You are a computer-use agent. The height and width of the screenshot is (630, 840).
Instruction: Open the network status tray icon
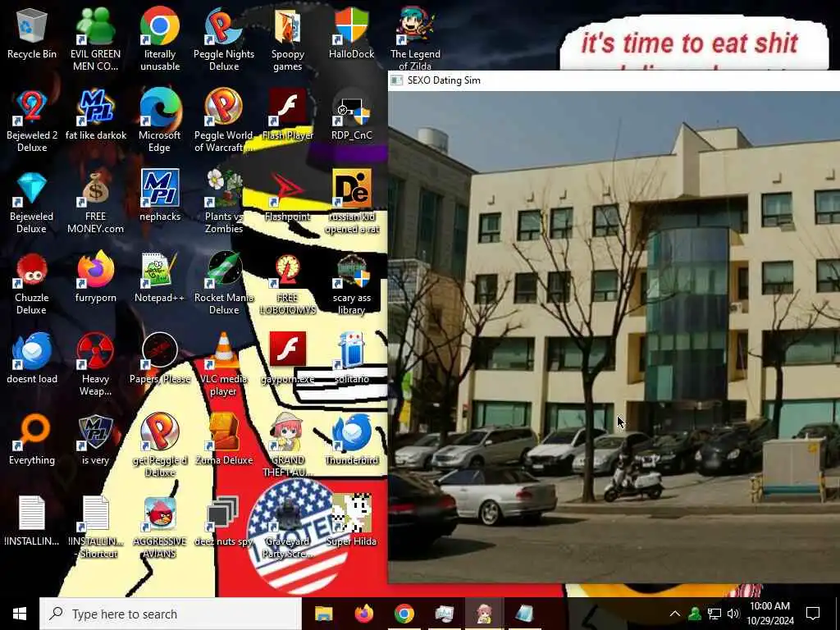point(714,614)
